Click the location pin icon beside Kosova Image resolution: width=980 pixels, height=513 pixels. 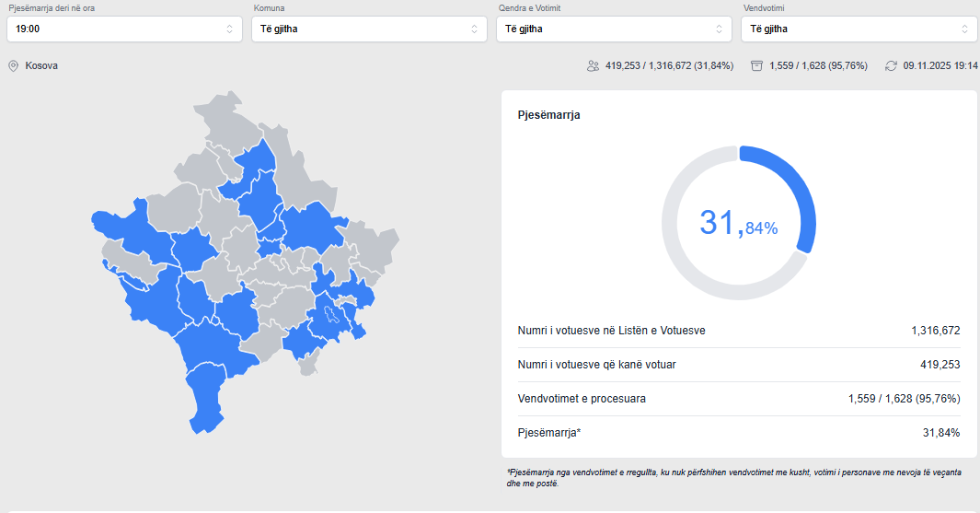coord(13,66)
